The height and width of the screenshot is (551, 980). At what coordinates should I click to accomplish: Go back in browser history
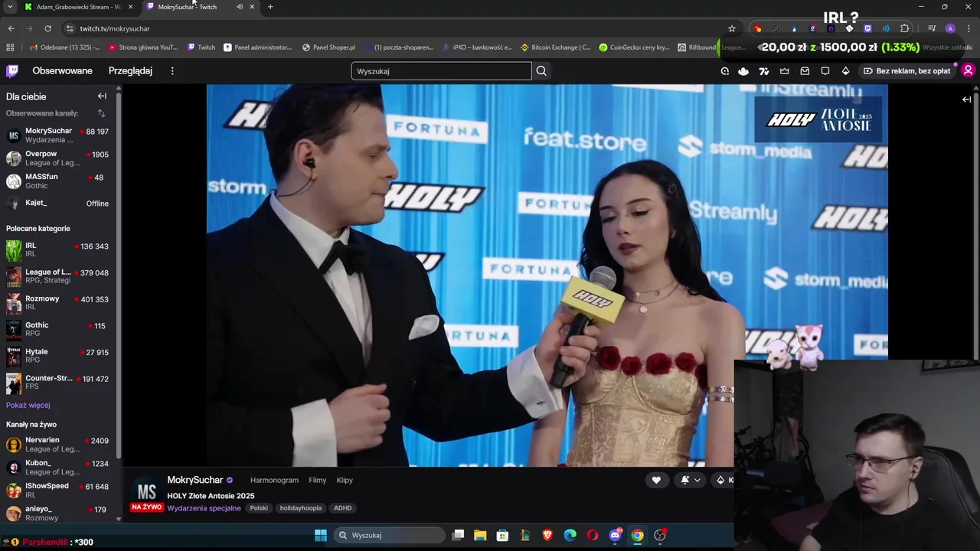tap(11, 28)
